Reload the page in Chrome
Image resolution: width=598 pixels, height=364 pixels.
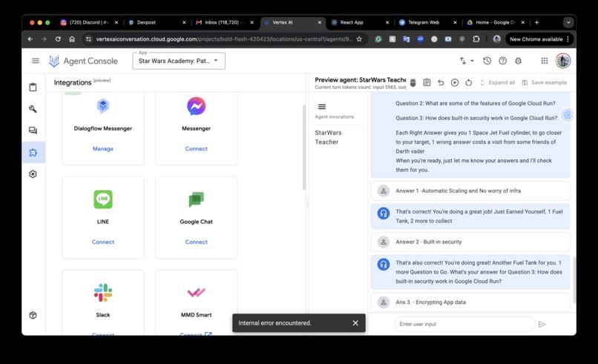[x=58, y=39]
